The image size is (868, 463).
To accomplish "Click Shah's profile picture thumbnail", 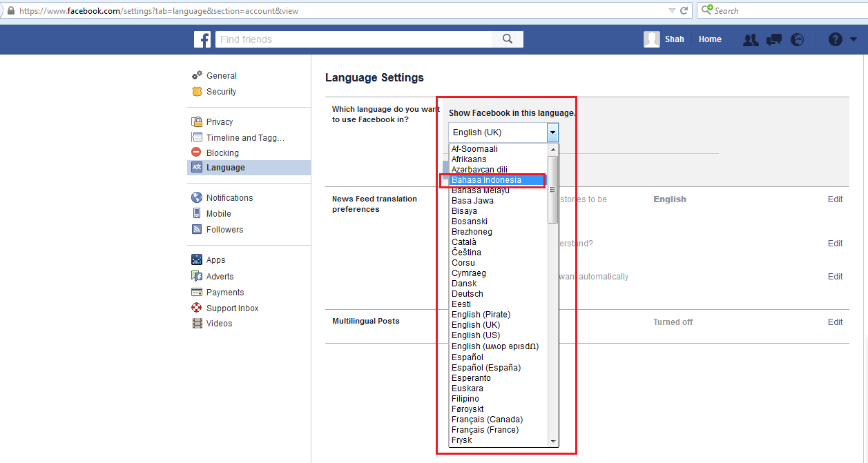I will pos(652,39).
